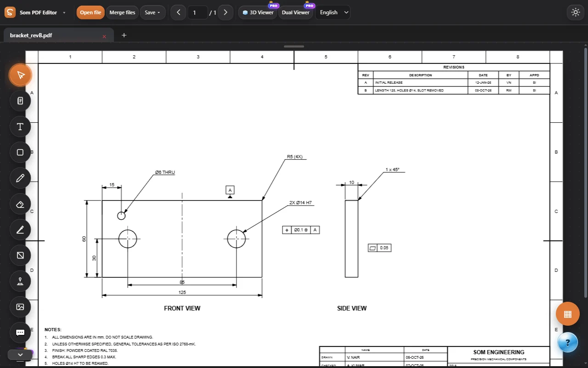Select the highlighter pen tool
Viewport: 588px width, 368px height.
(x=20, y=230)
